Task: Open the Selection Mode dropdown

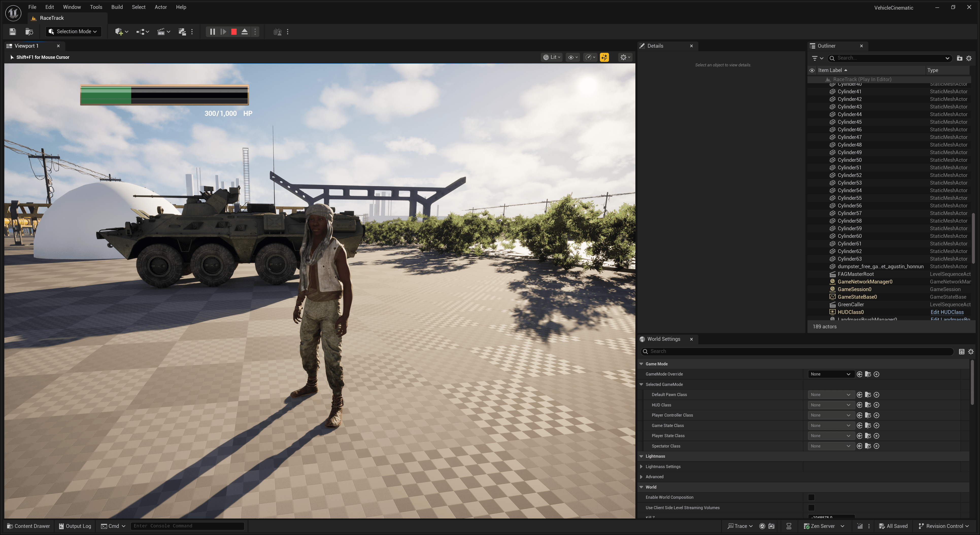Action: pos(73,31)
